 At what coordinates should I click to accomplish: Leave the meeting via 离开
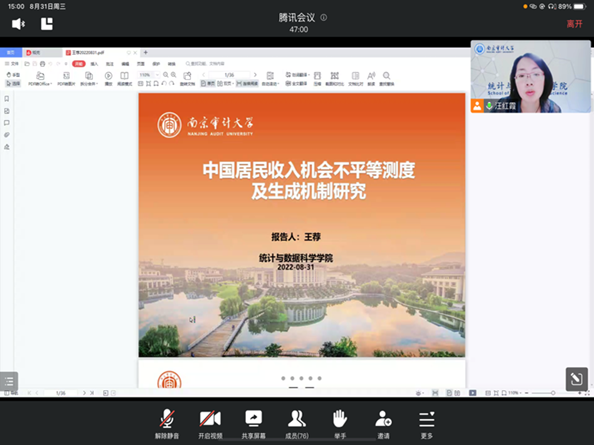click(574, 24)
